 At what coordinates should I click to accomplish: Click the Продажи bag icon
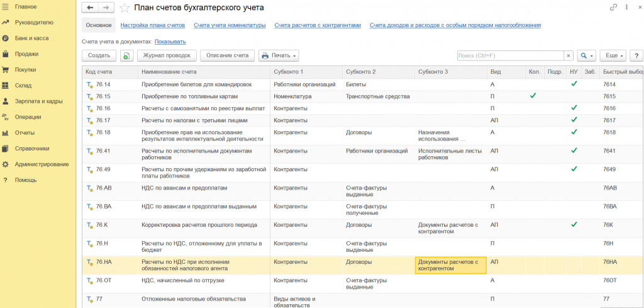pyautogui.click(x=5, y=54)
